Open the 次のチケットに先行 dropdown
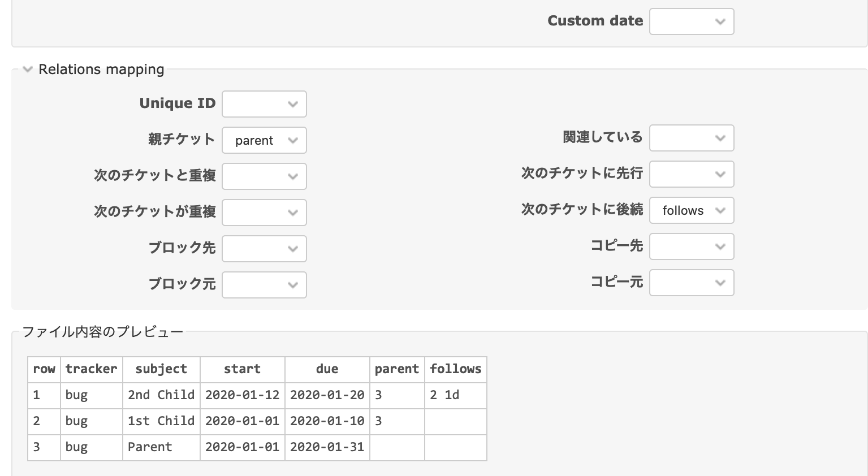 (691, 174)
